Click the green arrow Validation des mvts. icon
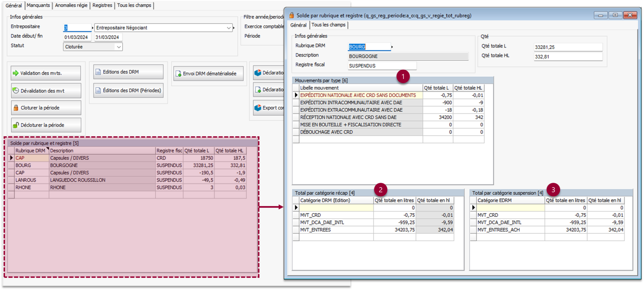 click(x=15, y=73)
